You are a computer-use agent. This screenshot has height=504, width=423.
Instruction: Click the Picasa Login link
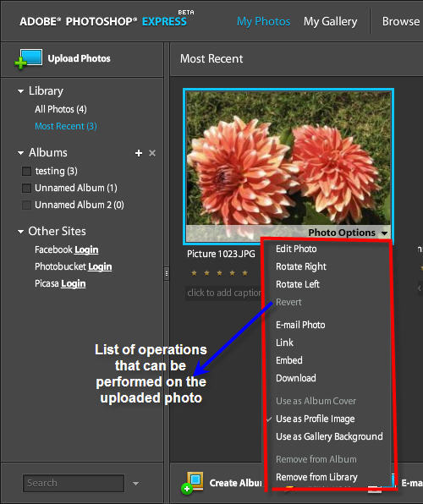coord(74,284)
